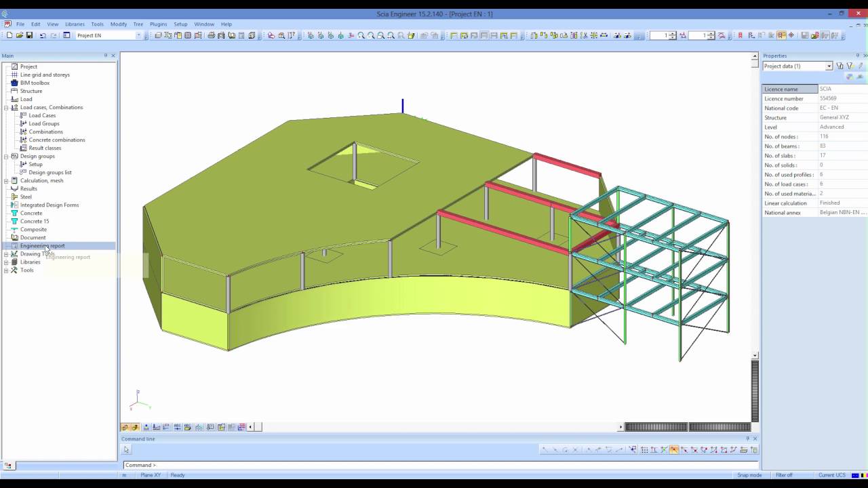Select Engineering report in Main tree
Screen dimensions: 868x488
[x=42, y=245]
